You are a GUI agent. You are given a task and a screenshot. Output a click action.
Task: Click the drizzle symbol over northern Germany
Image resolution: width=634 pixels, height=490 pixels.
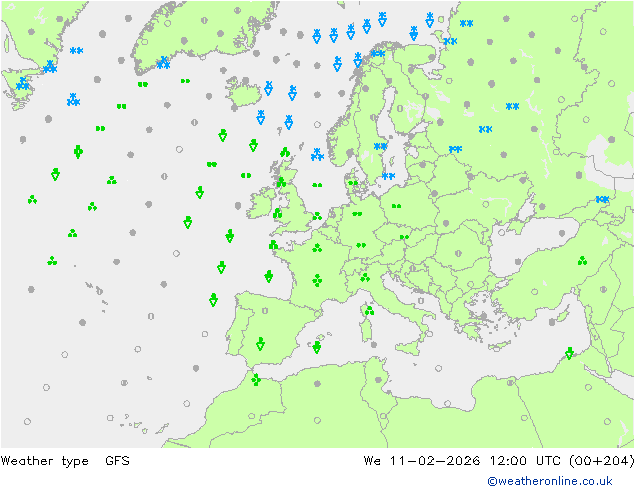click(x=357, y=214)
